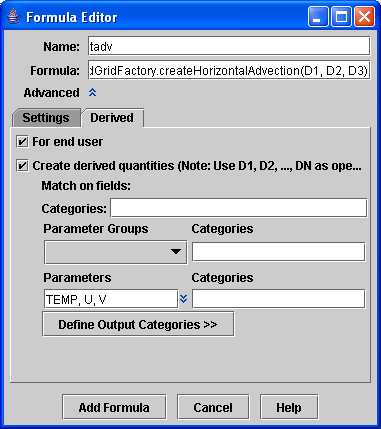Screen dimensions: 381x429
Task: Click into the Formula text field
Action: 229,70
